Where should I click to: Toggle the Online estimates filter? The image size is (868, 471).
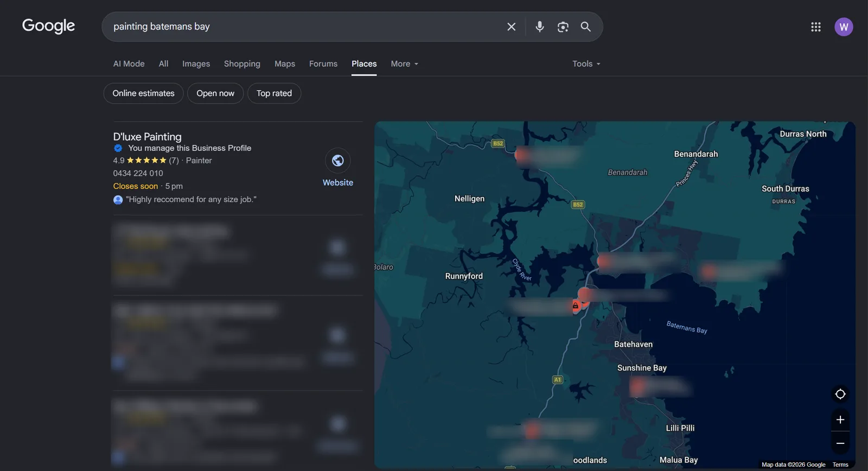[x=143, y=93]
